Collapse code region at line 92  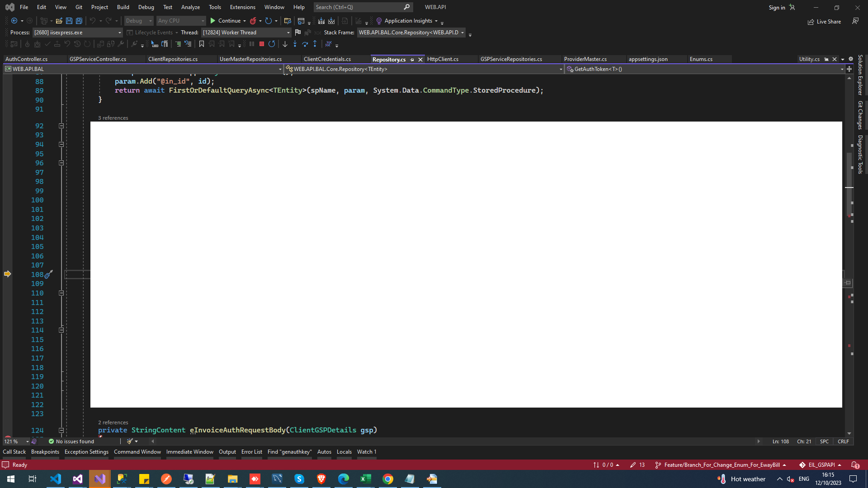coord(61,126)
